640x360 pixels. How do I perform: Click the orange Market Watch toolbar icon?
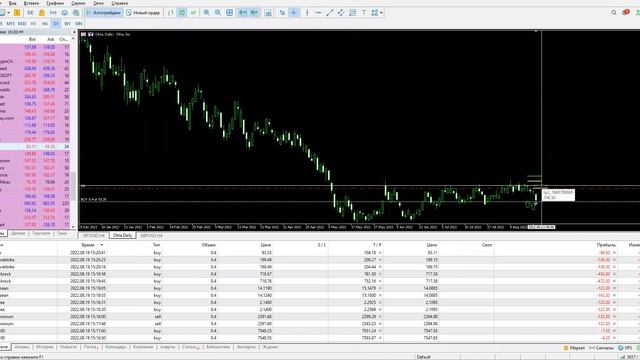click(x=17, y=13)
